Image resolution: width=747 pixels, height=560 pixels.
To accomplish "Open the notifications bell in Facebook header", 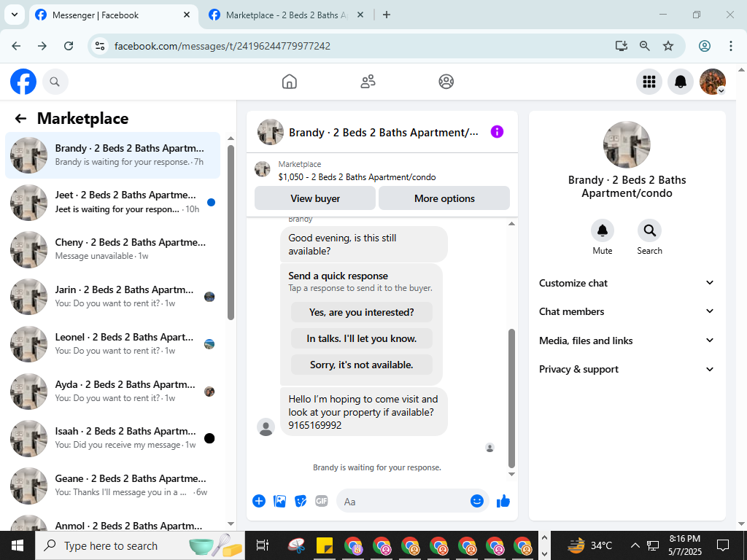I will (681, 82).
